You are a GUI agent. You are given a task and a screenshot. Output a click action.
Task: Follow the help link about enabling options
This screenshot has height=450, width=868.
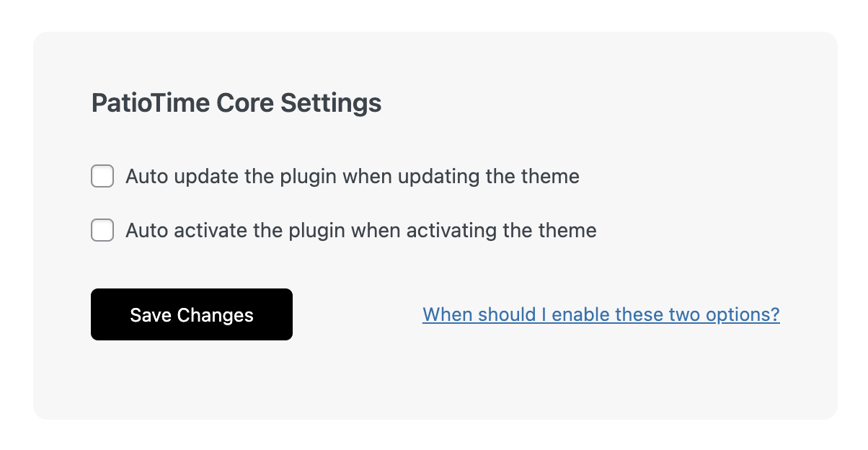(x=601, y=314)
